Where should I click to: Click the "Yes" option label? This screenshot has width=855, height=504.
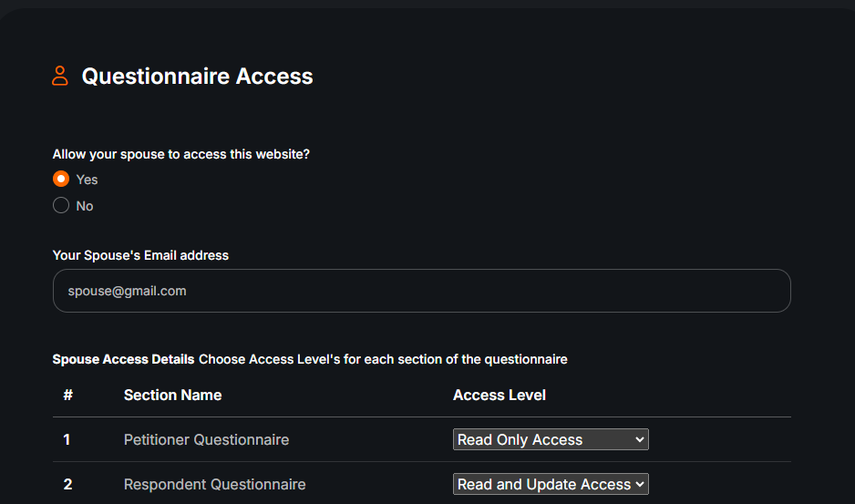pyautogui.click(x=87, y=180)
